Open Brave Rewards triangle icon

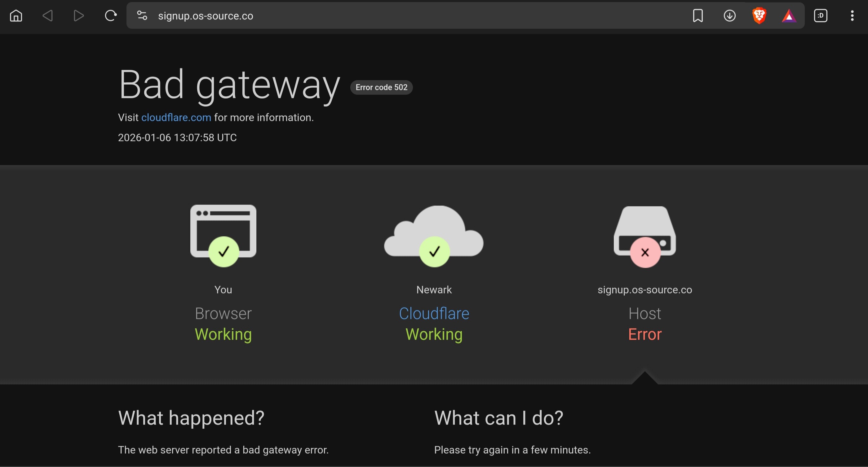[x=789, y=16]
